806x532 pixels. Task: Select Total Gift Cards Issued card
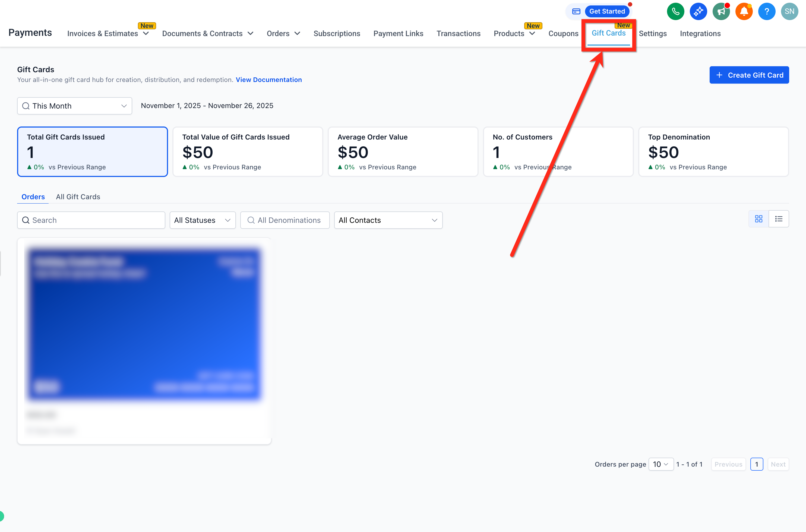click(x=92, y=152)
